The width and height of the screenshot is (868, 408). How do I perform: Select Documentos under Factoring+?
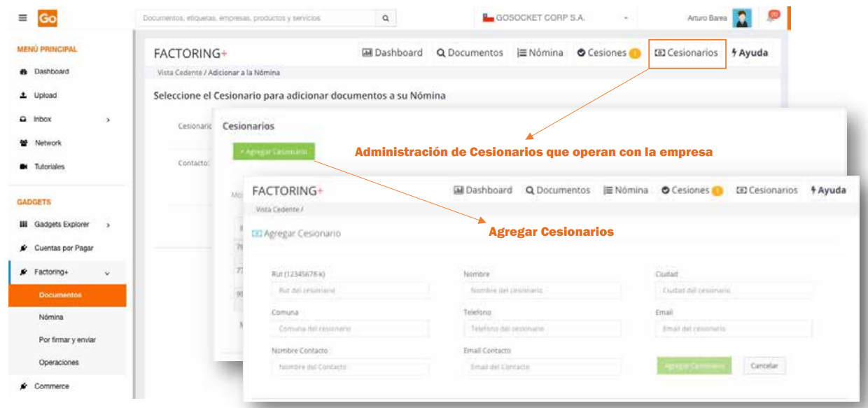[x=68, y=295]
